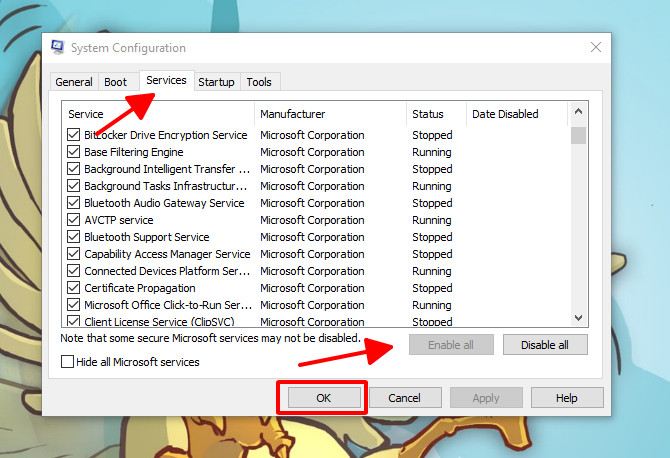Toggle the Base Filtering Engine checkbox
The height and width of the screenshot is (458, 670).
click(x=74, y=152)
